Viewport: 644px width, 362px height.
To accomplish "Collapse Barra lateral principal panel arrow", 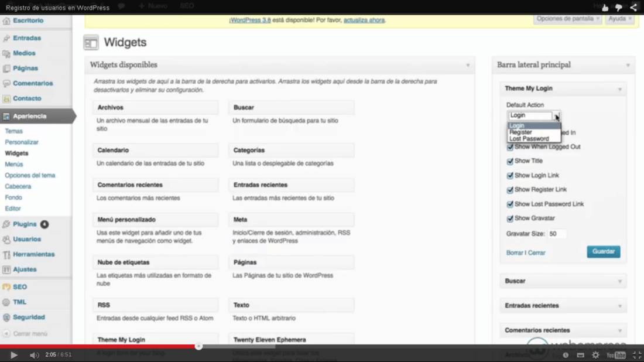I will (628, 66).
